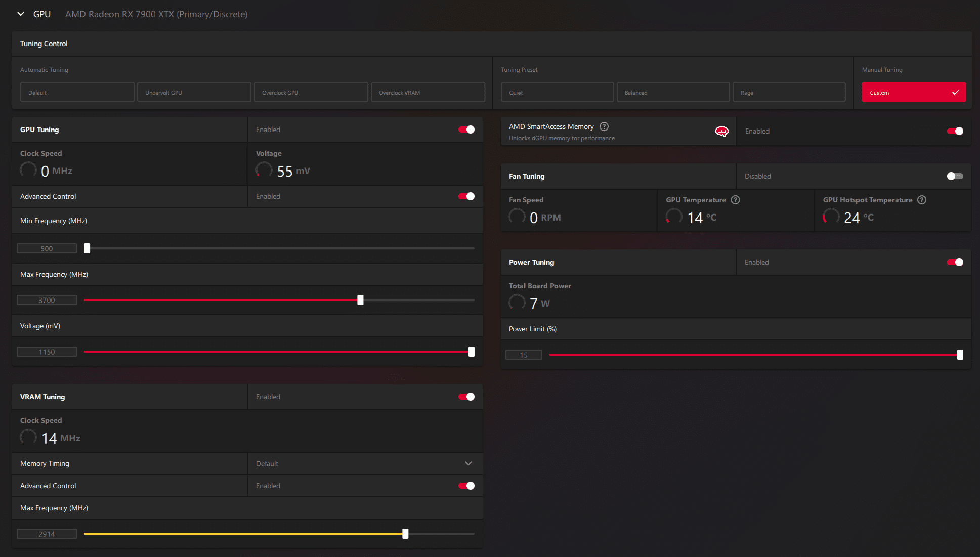
Task: Enable the Fan Tuning switch
Action: (955, 176)
